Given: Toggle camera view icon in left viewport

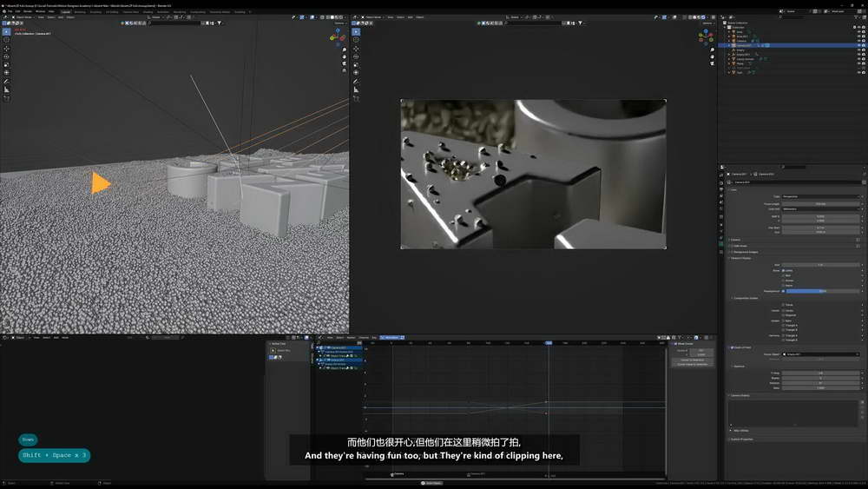Looking at the screenshot, I should click(x=345, y=63).
